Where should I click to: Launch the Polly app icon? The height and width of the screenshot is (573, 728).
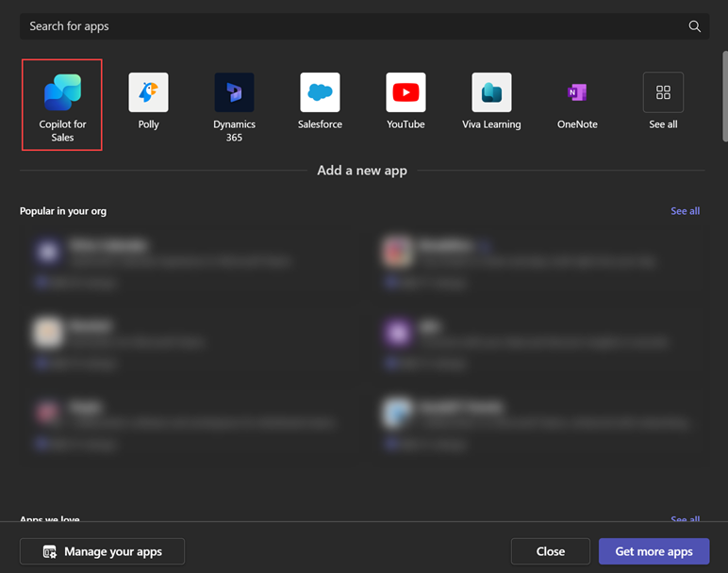coord(149,92)
